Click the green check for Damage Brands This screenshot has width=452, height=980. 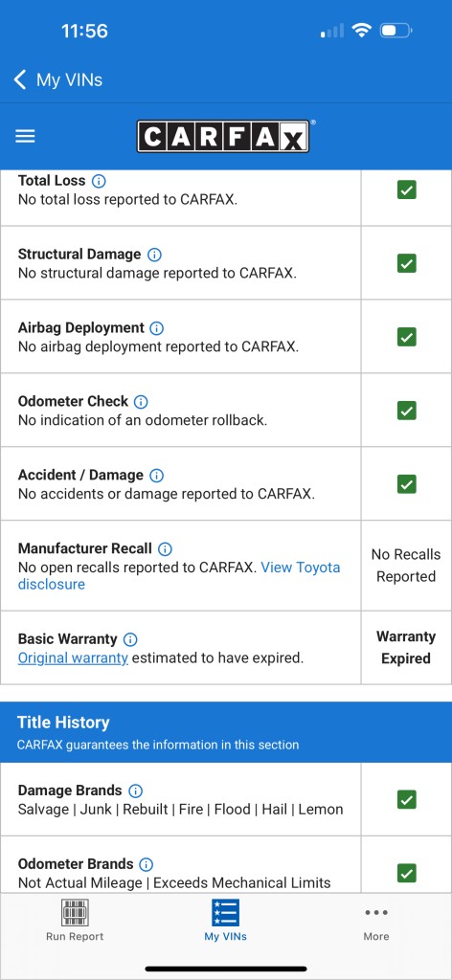(x=406, y=799)
